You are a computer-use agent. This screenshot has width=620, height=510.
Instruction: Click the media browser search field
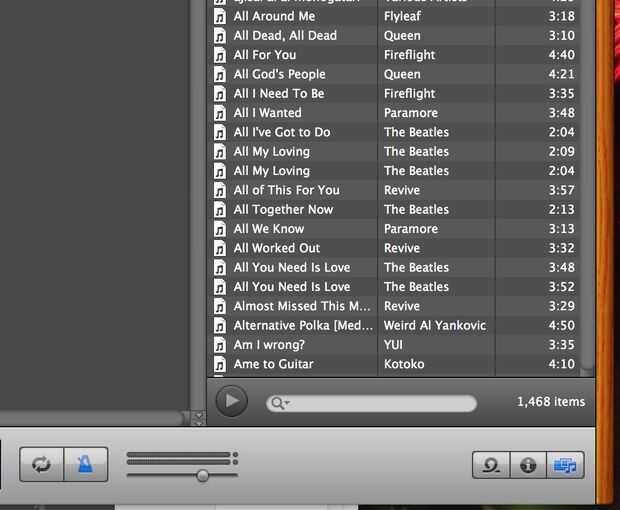pos(372,404)
